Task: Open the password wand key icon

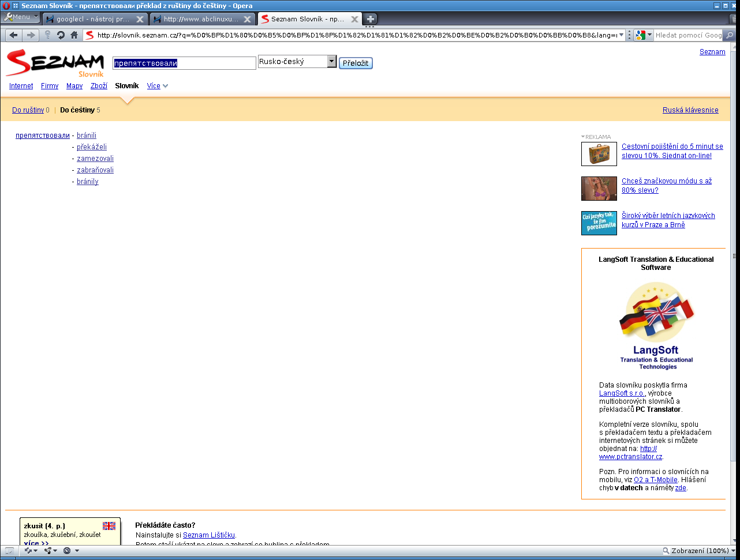Action: pyautogui.click(x=48, y=35)
